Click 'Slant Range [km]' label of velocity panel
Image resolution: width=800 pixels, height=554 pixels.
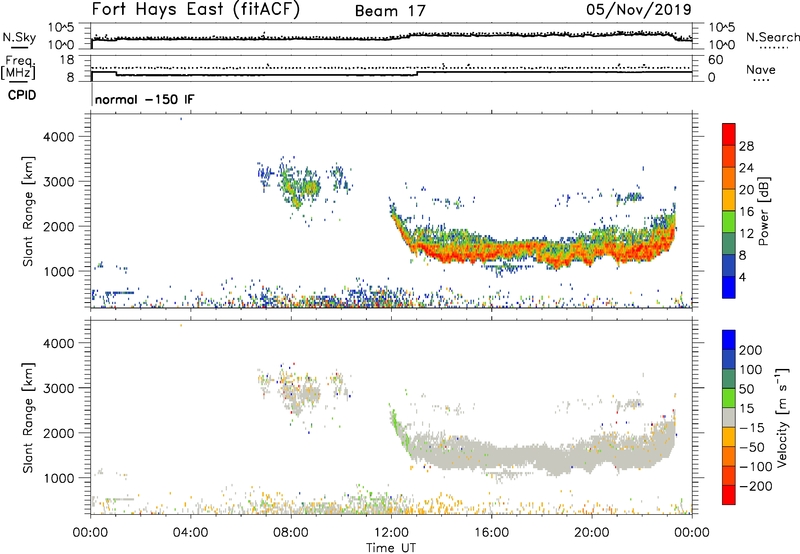[29, 418]
